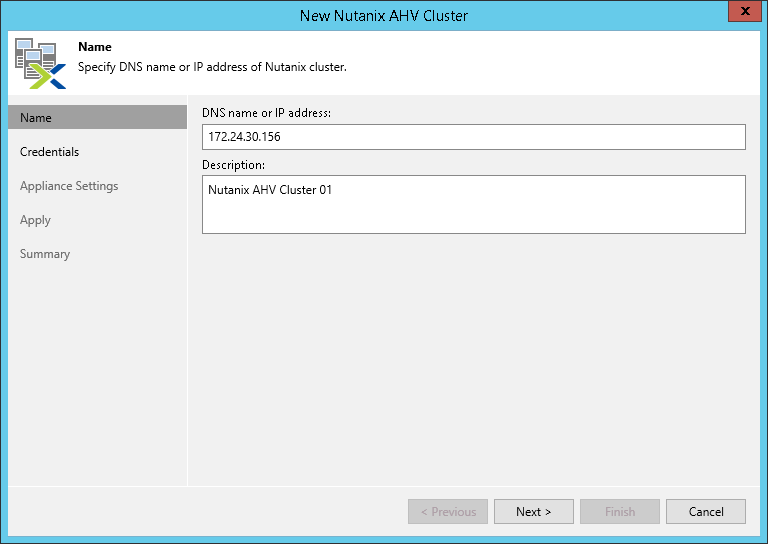This screenshot has height=544, width=768.
Task: Focus the DNS name or IP address field
Action: [473, 137]
